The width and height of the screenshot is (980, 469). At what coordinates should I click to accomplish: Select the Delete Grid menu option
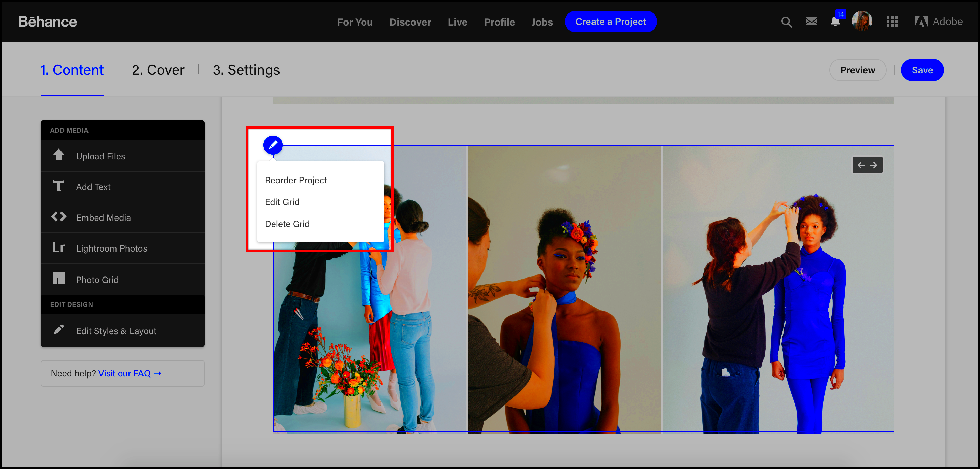287,224
